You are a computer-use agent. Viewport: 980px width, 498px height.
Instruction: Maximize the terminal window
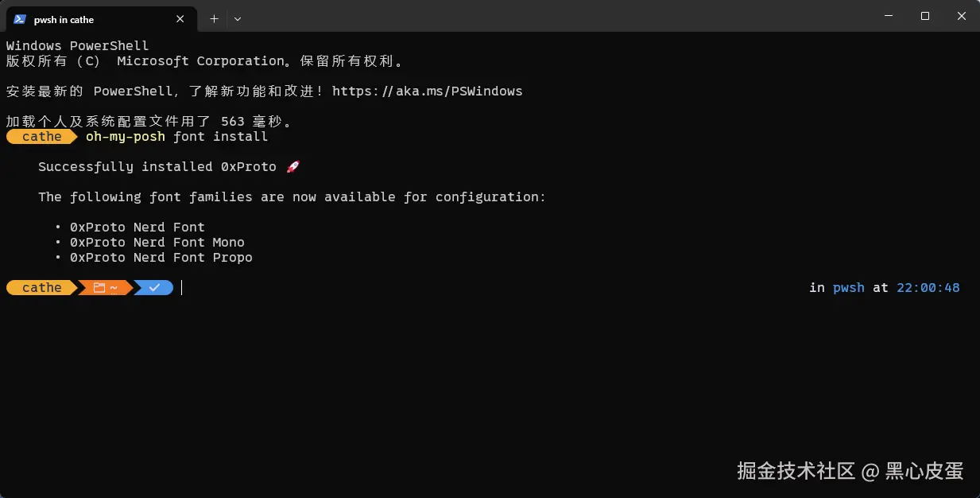click(925, 16)
